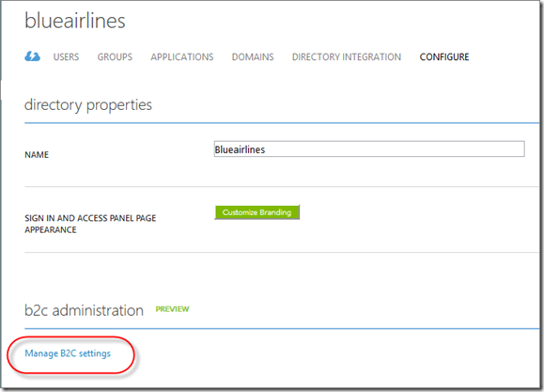Click the blueairlines directory title

[x=74, y=21]
